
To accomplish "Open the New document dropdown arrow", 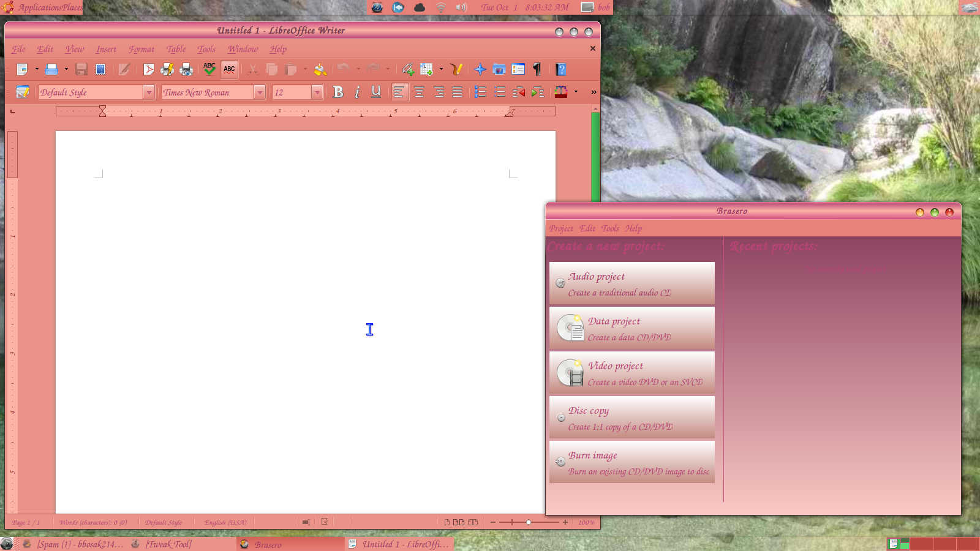I will tap(37, 69).
